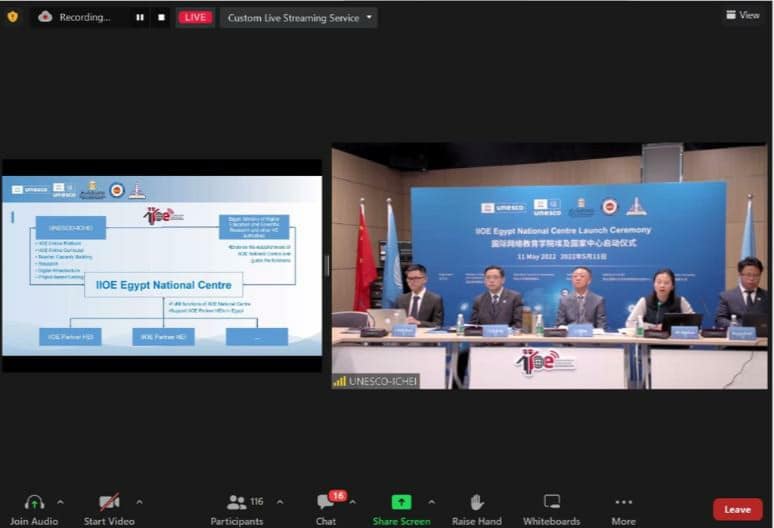Open the View layout menu
Screen dimensions: 774x528
tap(743, 15)
